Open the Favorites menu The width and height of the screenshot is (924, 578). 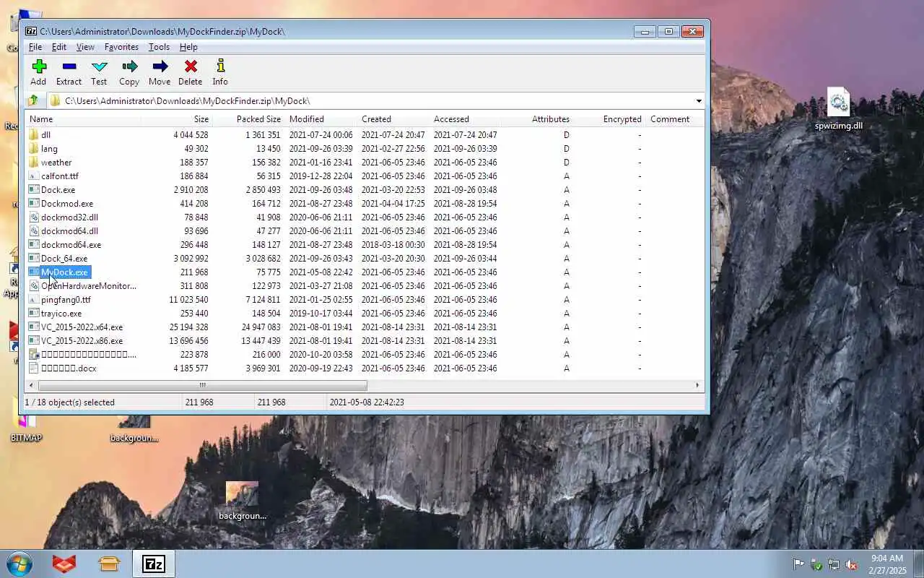[121, 47]
